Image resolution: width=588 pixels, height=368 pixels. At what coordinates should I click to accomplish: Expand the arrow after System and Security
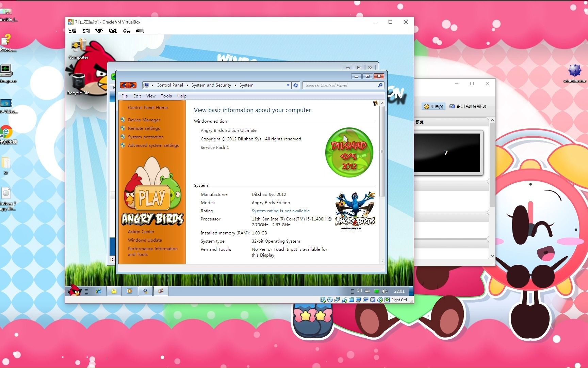(235, 85)
